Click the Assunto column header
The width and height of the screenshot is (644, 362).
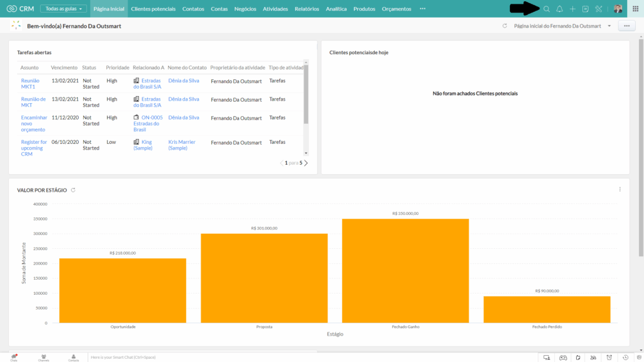point(30,68)
